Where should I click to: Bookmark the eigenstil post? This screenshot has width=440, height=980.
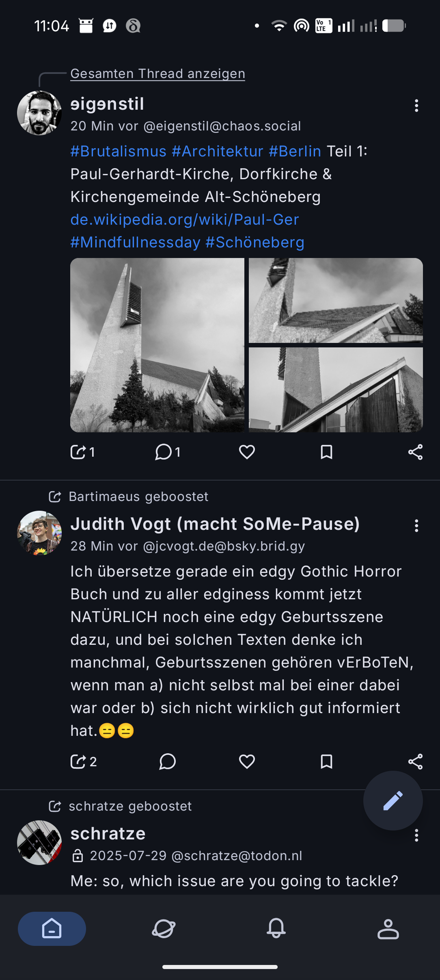pos(326,452)
